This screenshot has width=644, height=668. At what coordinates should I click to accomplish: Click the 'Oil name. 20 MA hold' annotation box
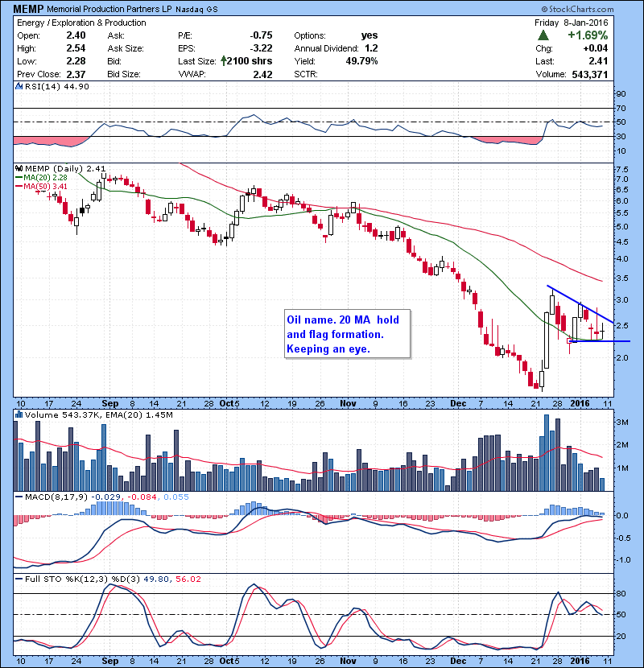click(x=348, y=334)
